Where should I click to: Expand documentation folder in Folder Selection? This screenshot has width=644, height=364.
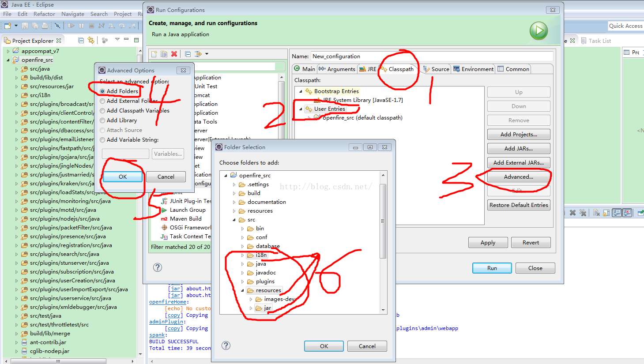[x=234, y=202]
